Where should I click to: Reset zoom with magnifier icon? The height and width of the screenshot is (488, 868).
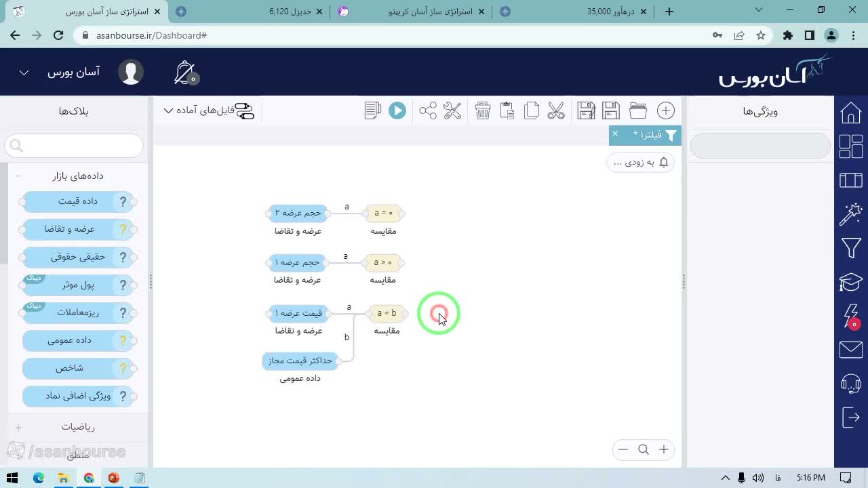pos(644,449)
